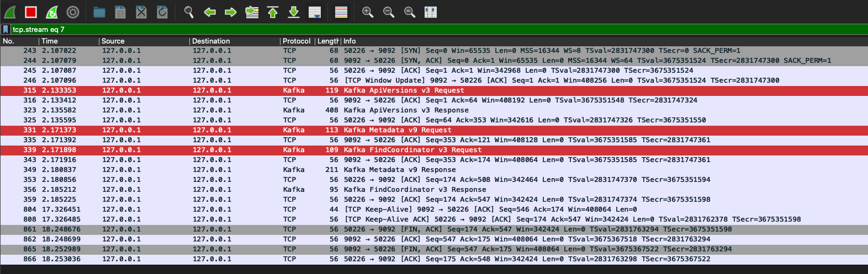Open the Go to specified packet tool
This screenshot has width=868, height=274.
point(252,12)
